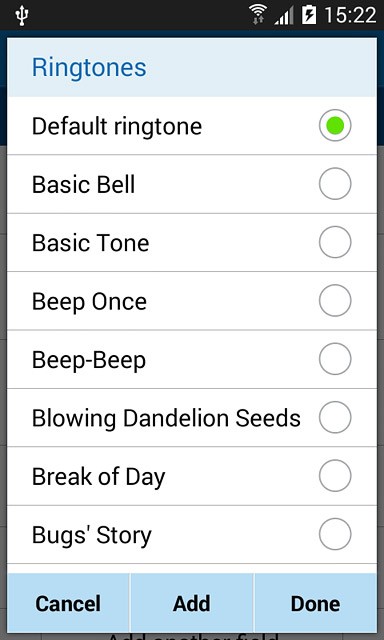This screenshot has height=640, width=384.
Task: Select the Basic Tone radio button
Action: pos(335,242)
